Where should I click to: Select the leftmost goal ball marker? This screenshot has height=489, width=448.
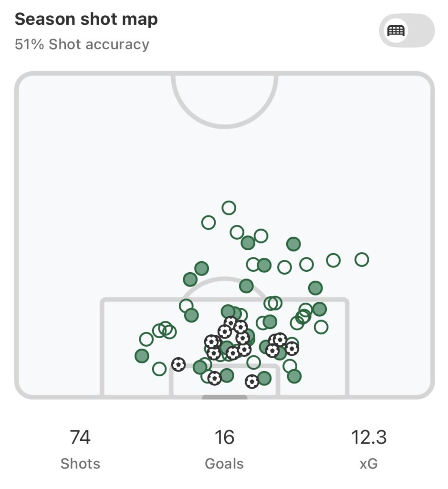[x=178, y=365]
